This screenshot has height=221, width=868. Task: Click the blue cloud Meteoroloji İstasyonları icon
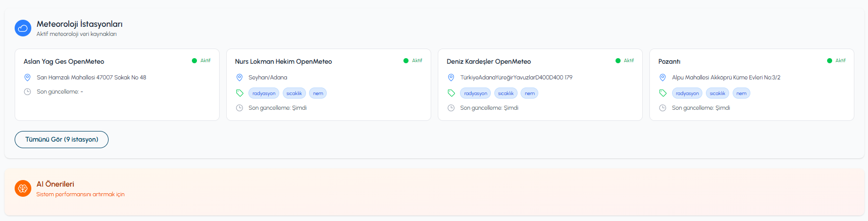23,28
